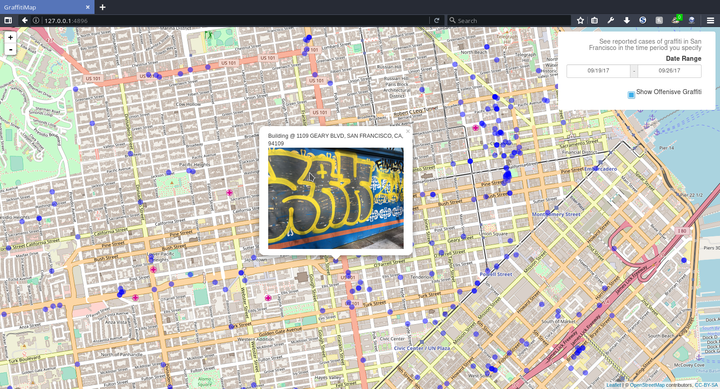Zoom in on the map
Screen dimensions: 720x389
(x=10, y=37)
